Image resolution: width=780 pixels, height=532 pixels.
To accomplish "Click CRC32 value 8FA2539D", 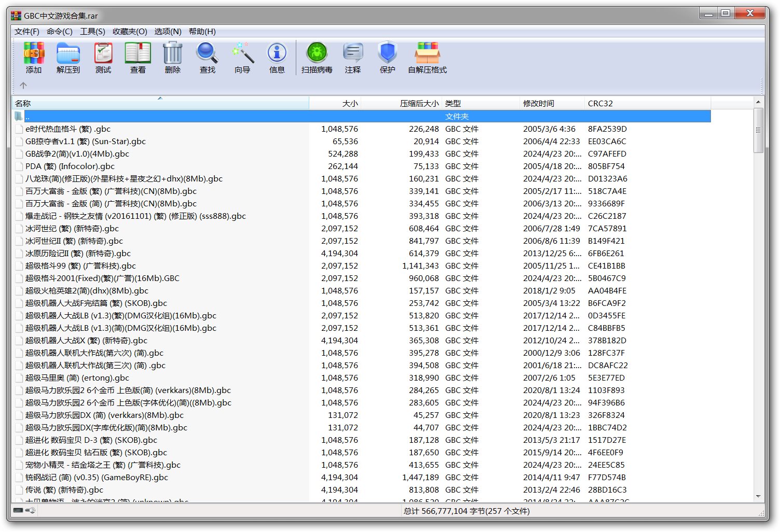I will (x=607, y=129).
